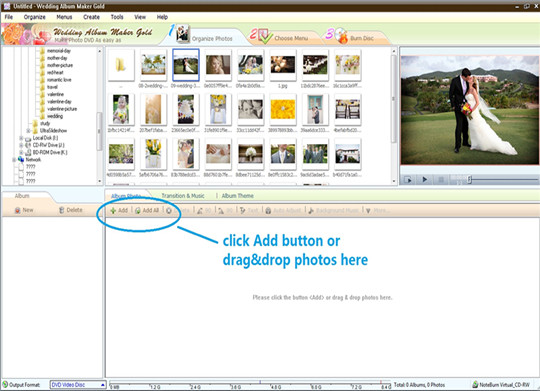This screenshot has height=391, width=540.
Task: Click the parent folder thumbnail
Action: [x=121, y=65]
